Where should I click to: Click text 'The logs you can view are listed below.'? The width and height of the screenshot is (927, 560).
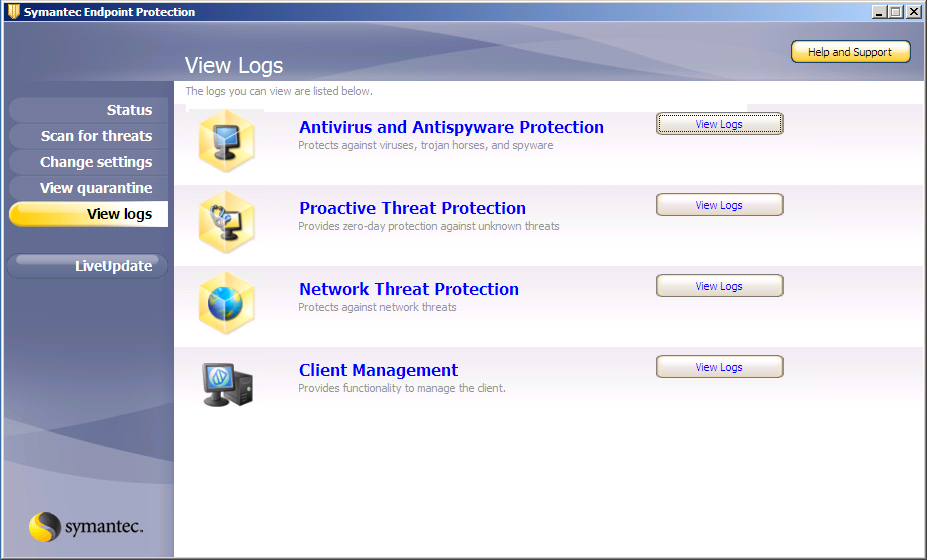tap(279, 91)
